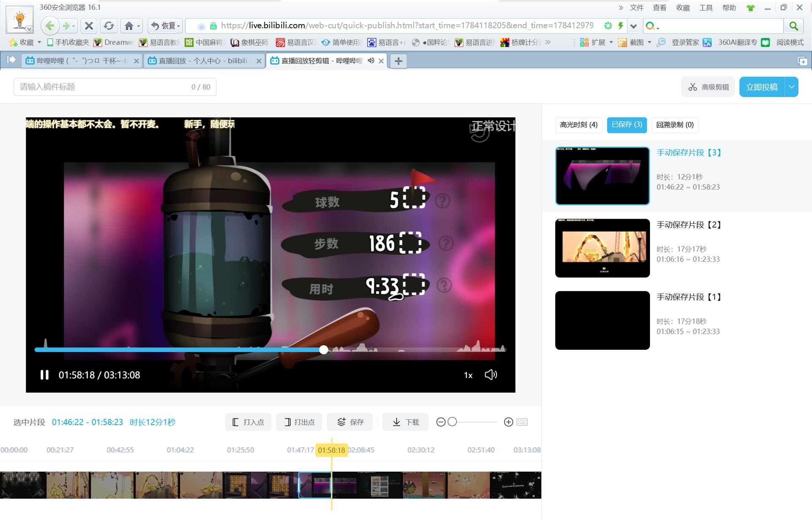Open the 回溯录制 (0) tab
This screenshot has width=812, height=519.
(675, 125)
